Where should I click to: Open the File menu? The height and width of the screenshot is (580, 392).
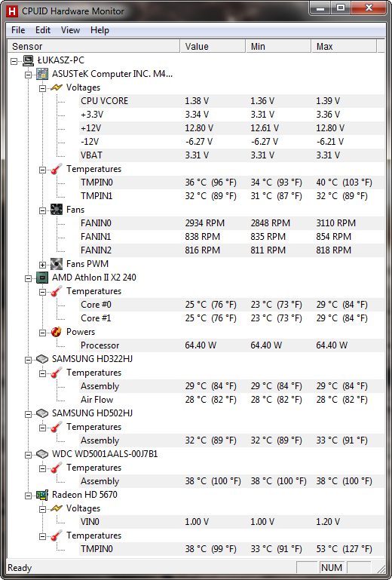pyautogui.click(x=18, y=30)
